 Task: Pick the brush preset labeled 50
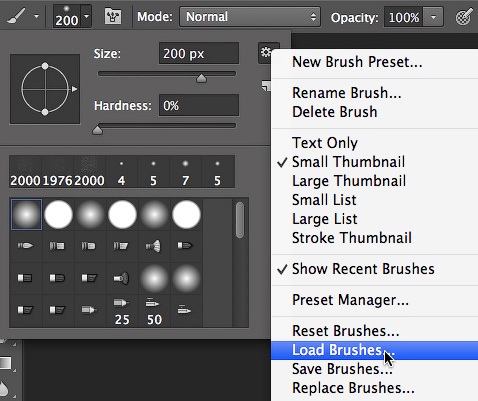coord(154,311)
